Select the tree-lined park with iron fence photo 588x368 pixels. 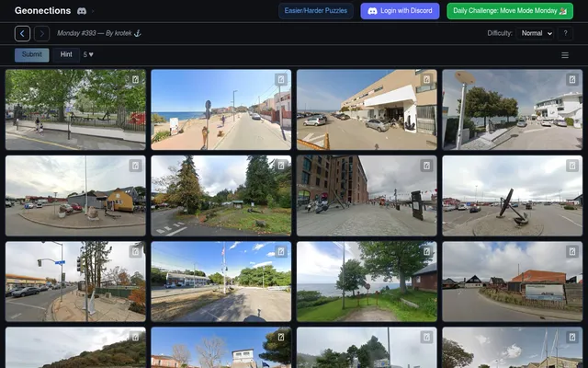[75, 109]
